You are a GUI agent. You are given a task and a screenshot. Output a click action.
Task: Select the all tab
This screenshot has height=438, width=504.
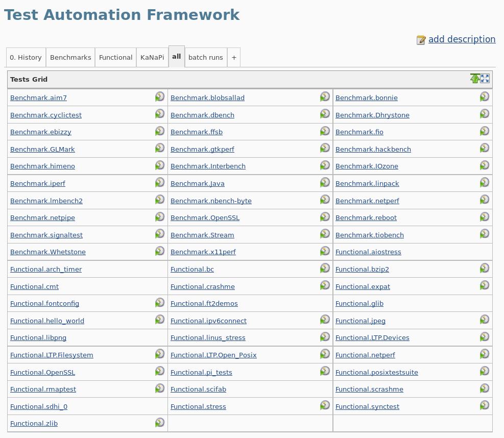[177, 57]
